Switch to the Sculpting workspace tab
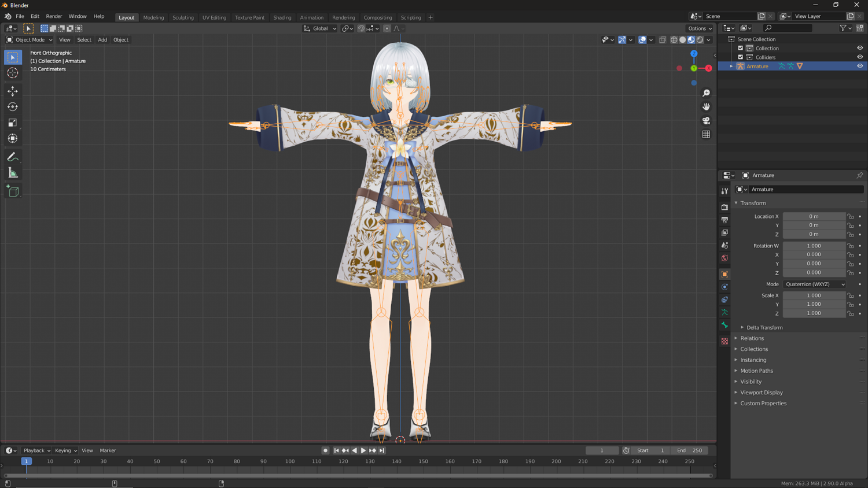The height and width of the screenshot is (488, 868). pos(183,17)
